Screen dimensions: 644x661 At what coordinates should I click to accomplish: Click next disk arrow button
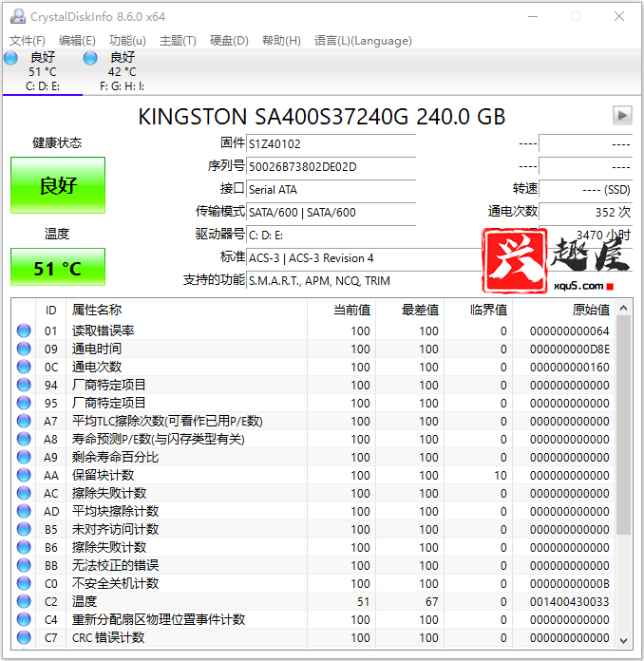coord(622,115)
